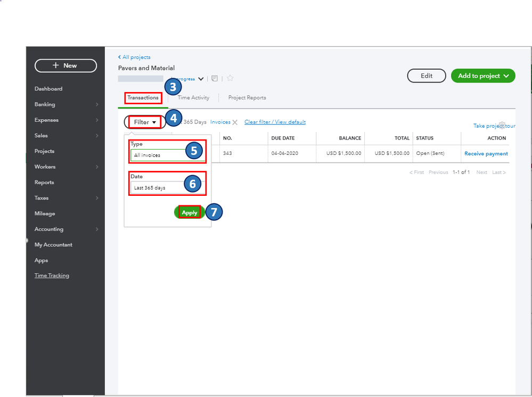This screenshot has height=397, width=532.
Task: Click the New button in sidebar
Action: (x=66, y=65)
